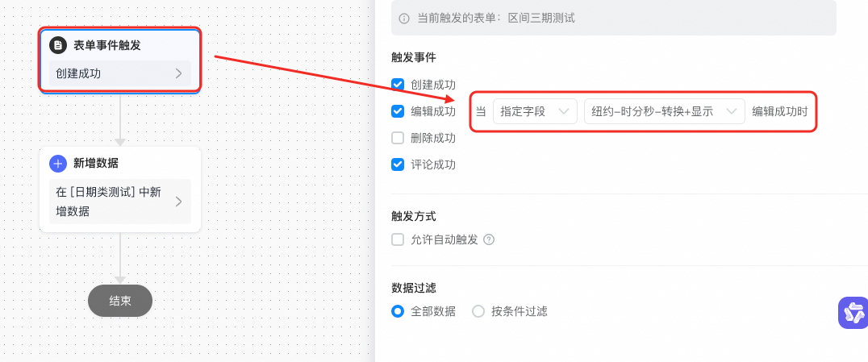The width and height of the screenshot is (868, 362).
Task: Uncheck the 评论成功 checkbox
Action: (x=398, y=164)
